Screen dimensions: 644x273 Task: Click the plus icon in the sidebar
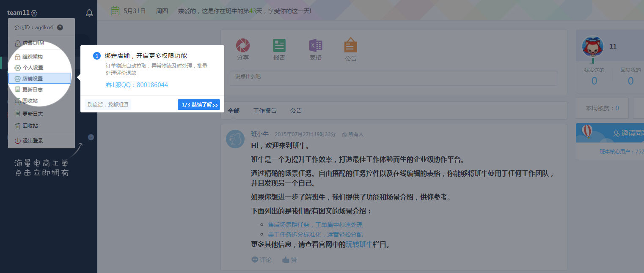(91, 137)
